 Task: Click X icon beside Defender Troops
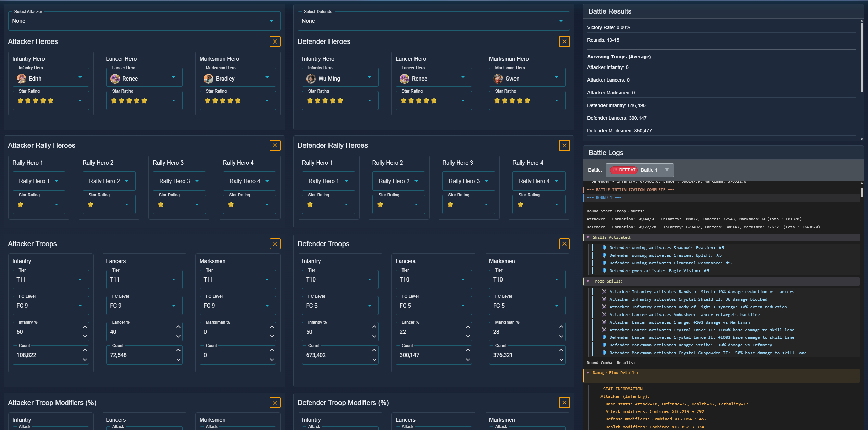pos(564,244)
